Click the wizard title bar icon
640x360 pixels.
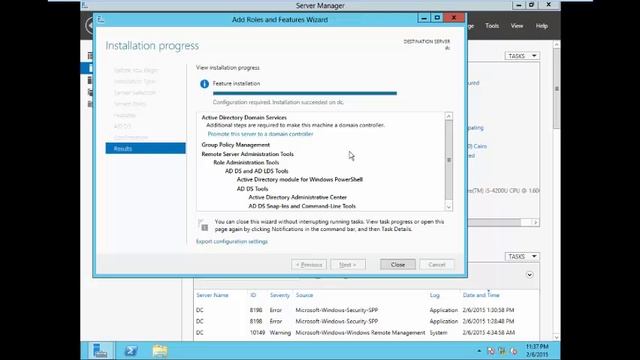101,19
